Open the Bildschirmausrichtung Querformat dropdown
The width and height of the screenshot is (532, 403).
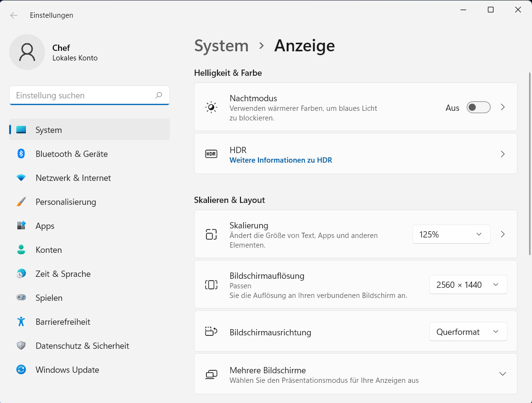pyautogui.click(x=468, y=332)
